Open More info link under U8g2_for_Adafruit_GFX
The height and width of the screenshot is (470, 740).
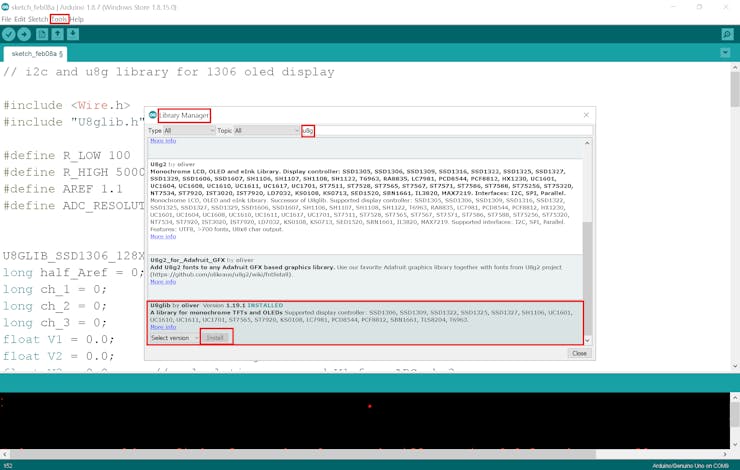[x=163, y=282]
